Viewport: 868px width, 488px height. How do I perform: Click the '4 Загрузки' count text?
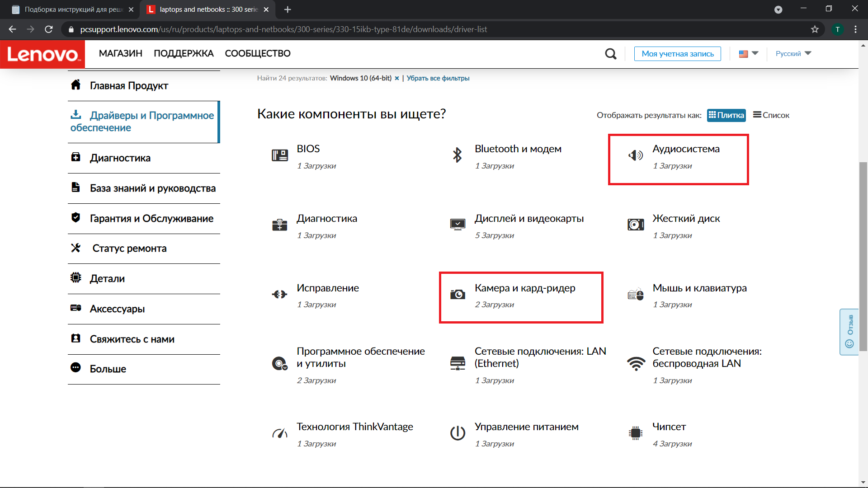[672, 444]
